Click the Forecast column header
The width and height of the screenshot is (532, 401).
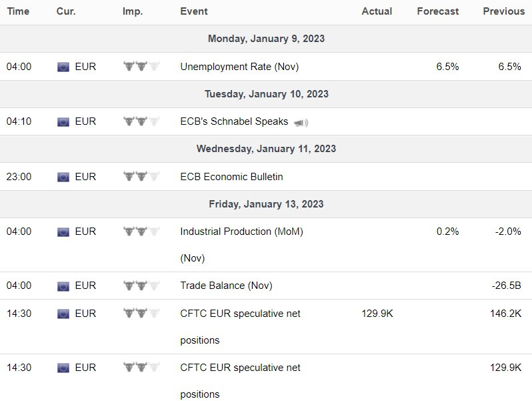coord(437,11)
